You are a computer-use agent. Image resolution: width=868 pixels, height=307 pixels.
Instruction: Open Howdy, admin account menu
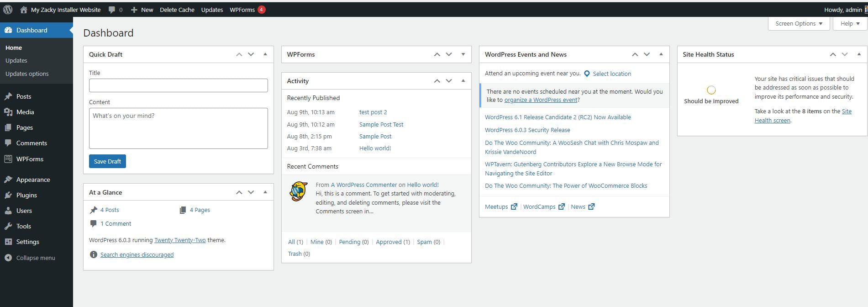pos(845,10)
